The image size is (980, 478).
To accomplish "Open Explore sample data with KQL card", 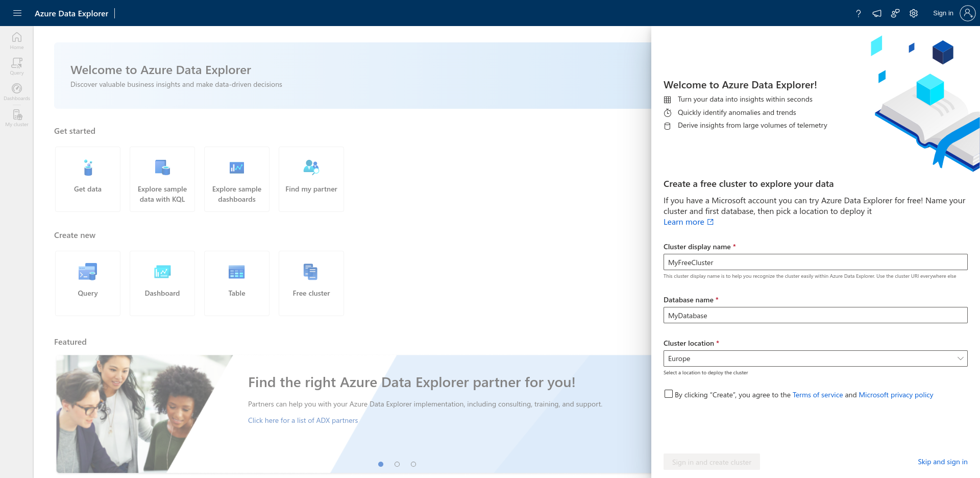I will pos(162,179).
